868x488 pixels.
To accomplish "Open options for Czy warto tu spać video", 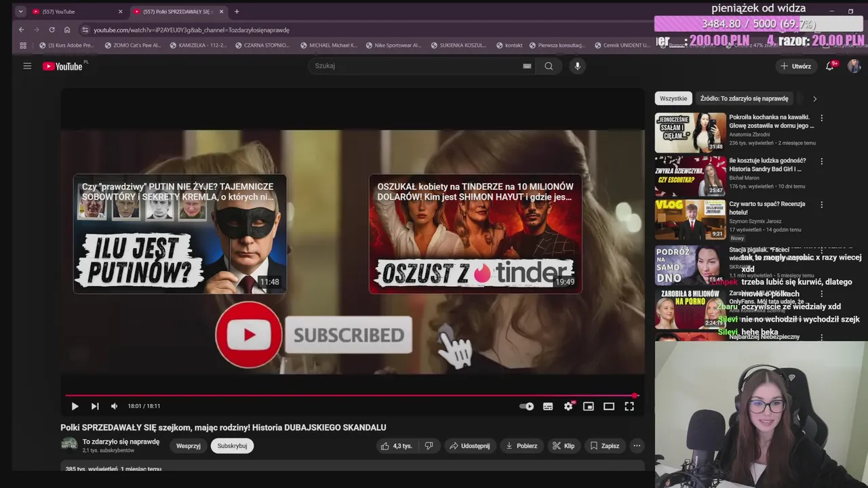I will coord(821,205).
